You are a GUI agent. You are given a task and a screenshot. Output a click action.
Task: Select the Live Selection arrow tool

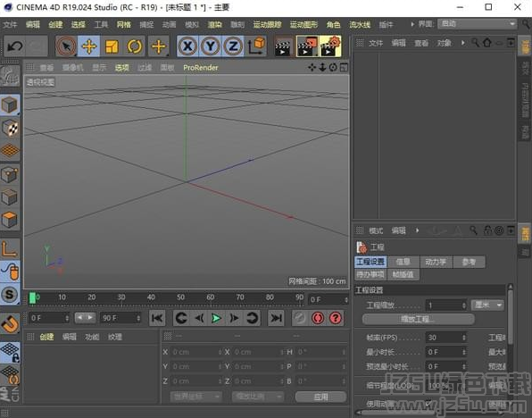(x=66, y=46)
